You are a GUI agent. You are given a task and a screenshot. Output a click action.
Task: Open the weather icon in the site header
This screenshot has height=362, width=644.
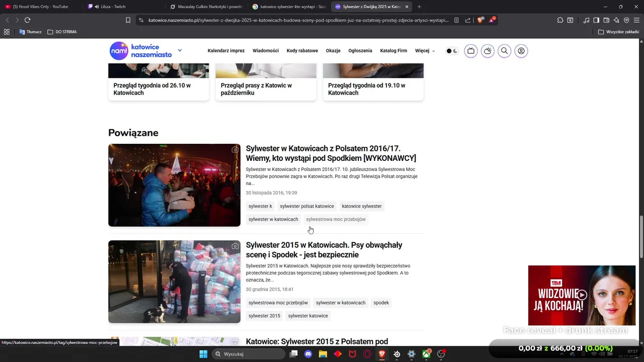tap(488, 51)
